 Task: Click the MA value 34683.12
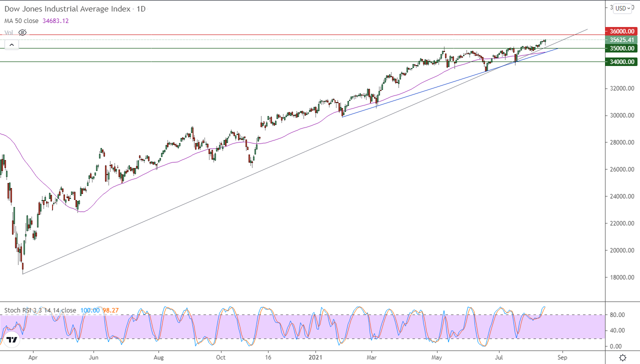coord(56,21)
